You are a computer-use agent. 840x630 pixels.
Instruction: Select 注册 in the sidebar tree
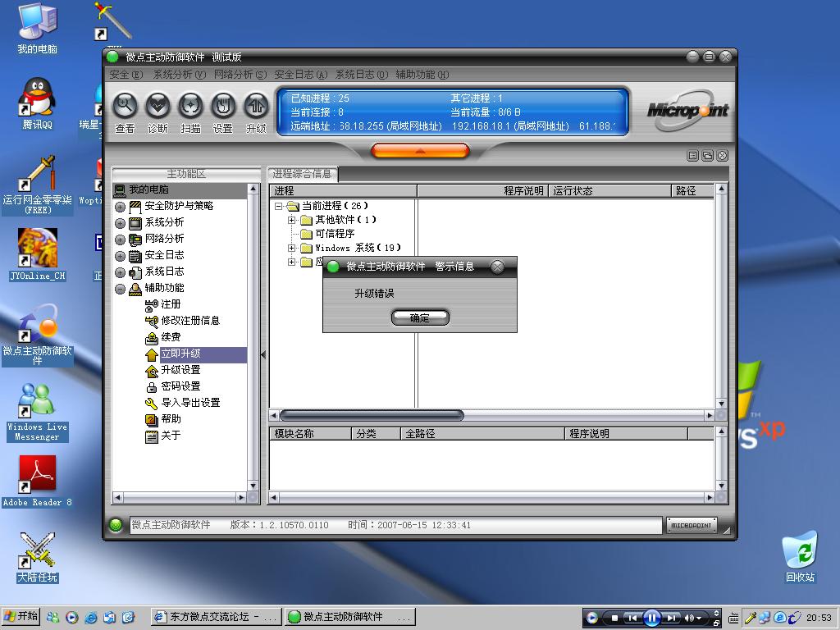tap(171, 304)
